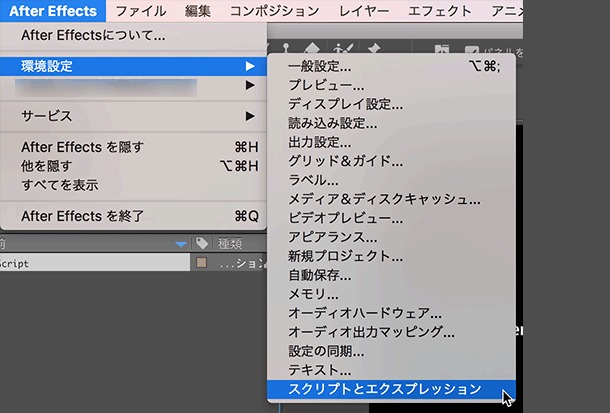The width and height of the screenshot is (610, 413).
Task: Open メディア&ディスクキャッシュ... preferences
Action: (x=391, y=199)
